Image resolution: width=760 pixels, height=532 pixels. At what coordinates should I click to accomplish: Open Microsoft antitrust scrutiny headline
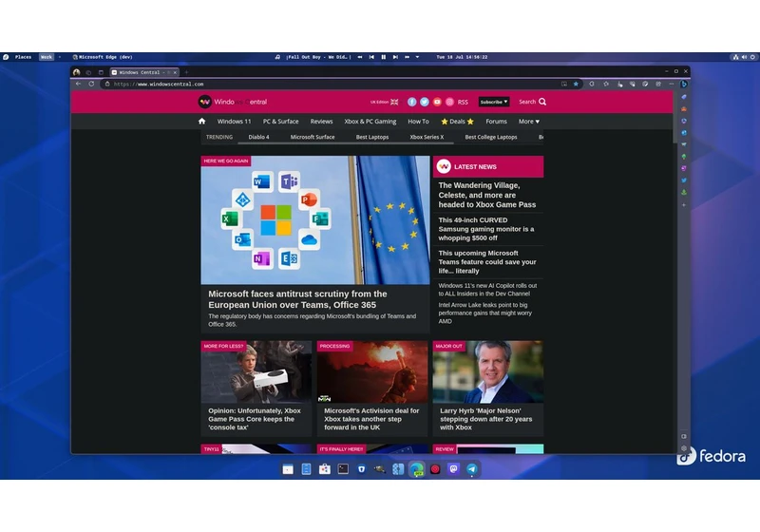click(297, 299)
